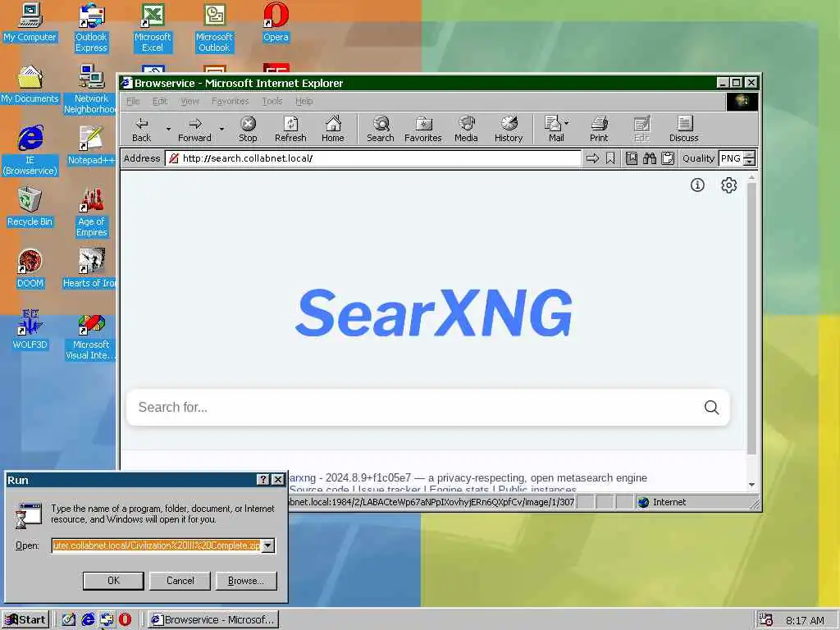Click the Back arrow in the IE toolbar

pos(141,129)
